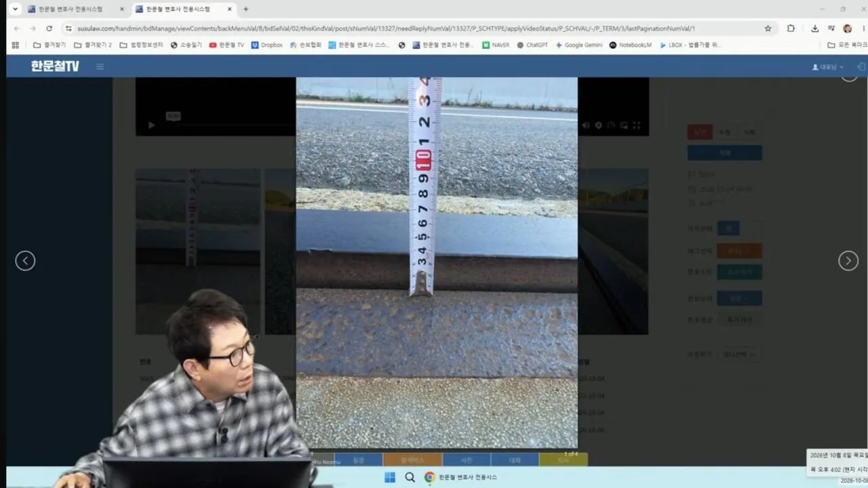Open the ChatGPT bookmark

pos(532,45)
